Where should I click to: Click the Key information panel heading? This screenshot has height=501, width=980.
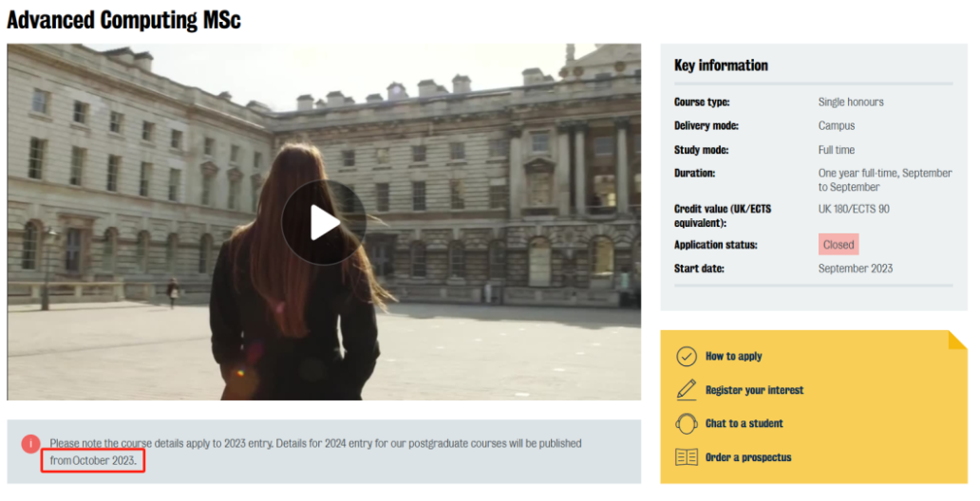(x=721, y=65)
